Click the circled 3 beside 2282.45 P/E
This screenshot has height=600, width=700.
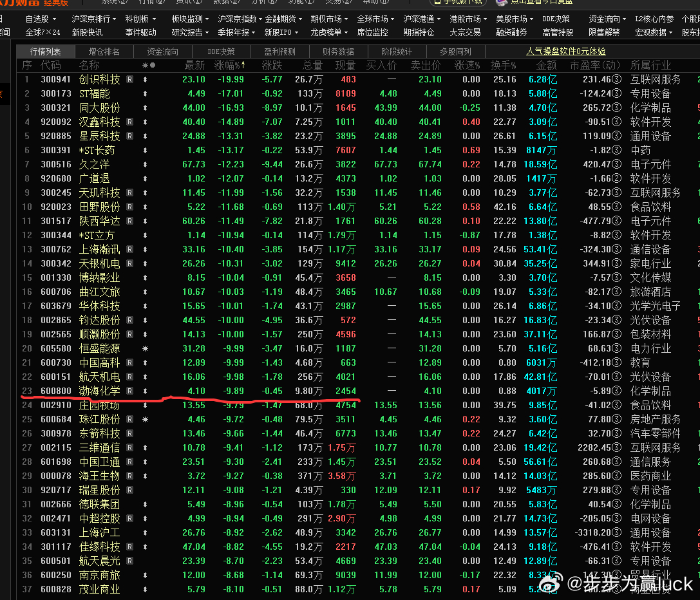(x=616, y=447)
